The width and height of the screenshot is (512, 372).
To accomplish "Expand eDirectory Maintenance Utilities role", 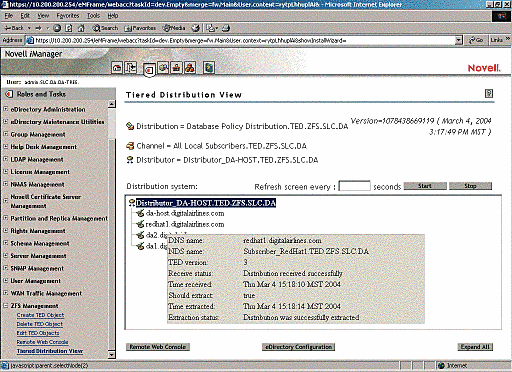I will pyautogui.click(x=6, y=122).
